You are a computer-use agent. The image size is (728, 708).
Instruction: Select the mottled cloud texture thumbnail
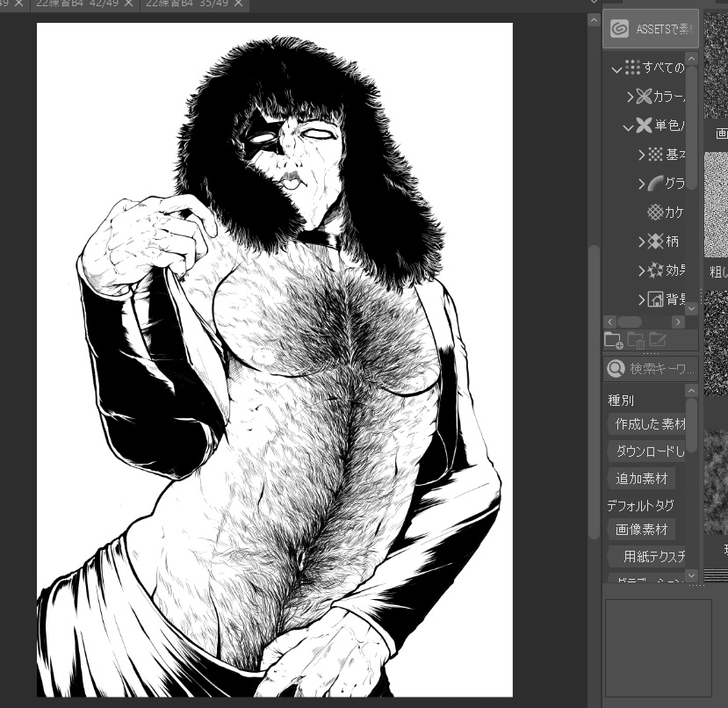[x=716, y=481]
